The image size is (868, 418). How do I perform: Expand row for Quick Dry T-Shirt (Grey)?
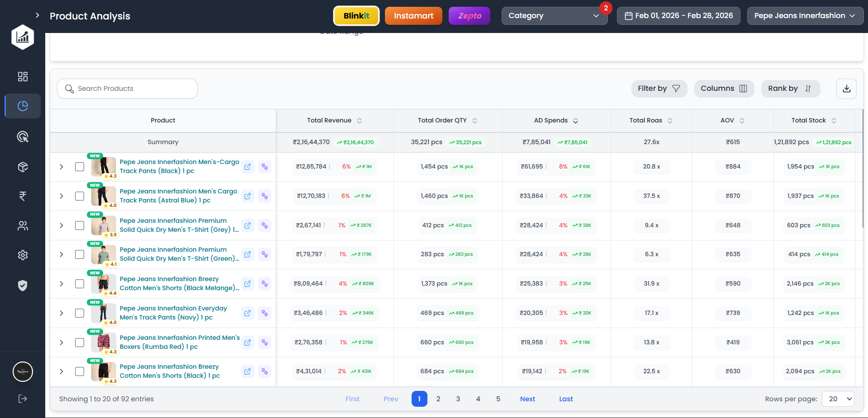tap(62, 225)
